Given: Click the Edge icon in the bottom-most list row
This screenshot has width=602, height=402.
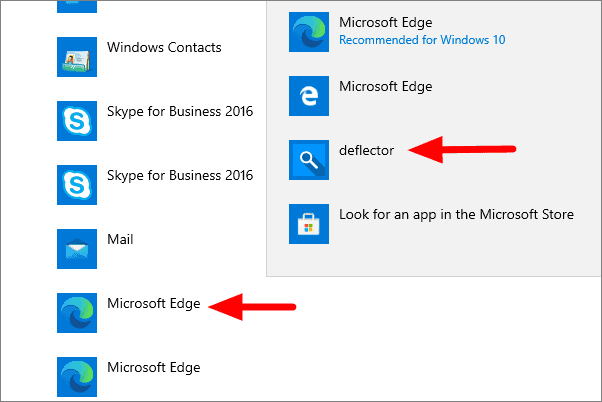Looking at the screenshot, I should click(x=77, y=377).
